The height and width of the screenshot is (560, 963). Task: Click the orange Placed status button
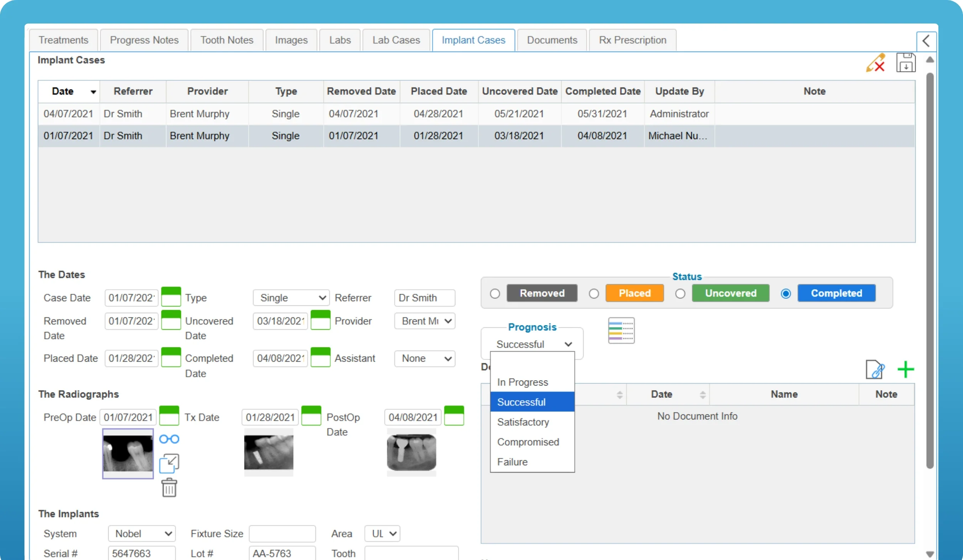point(634,293)
